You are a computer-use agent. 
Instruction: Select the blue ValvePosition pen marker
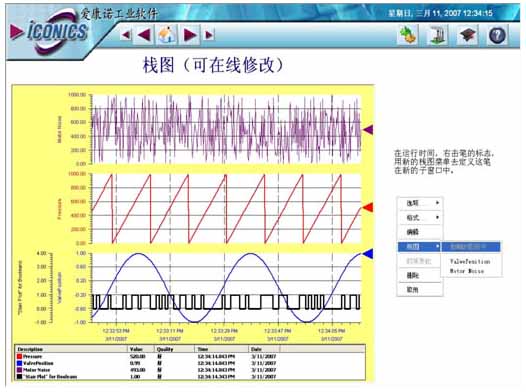[368, 254]
